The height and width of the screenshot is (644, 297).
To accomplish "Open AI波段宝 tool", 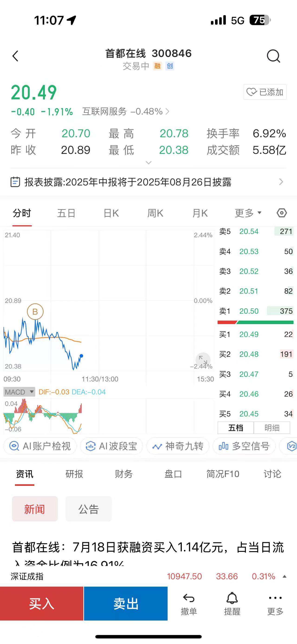I will pos(111,446).
